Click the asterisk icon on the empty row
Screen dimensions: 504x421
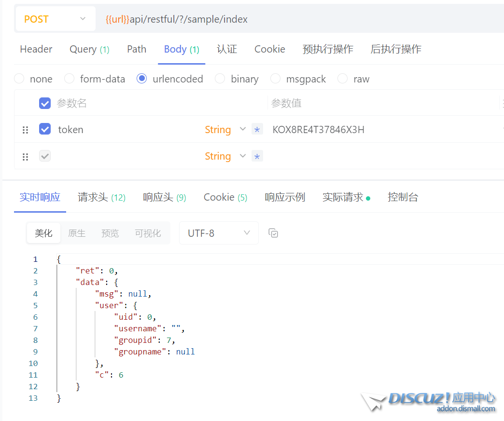[257, 156]
